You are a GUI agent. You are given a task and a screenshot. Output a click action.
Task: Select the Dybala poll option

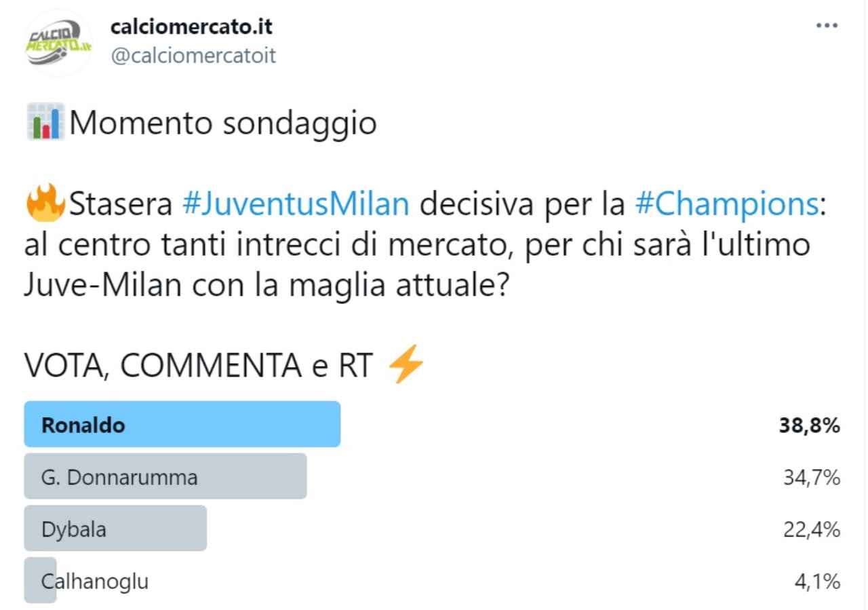[x=115, y=529]
